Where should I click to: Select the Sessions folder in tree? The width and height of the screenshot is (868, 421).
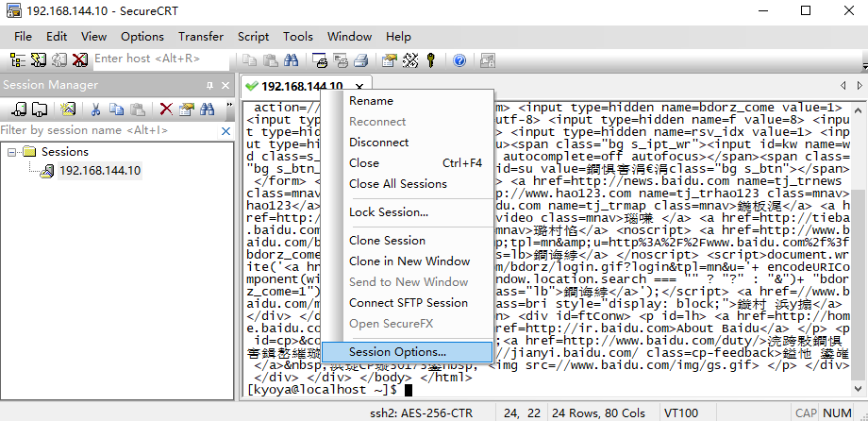[65, 152]
